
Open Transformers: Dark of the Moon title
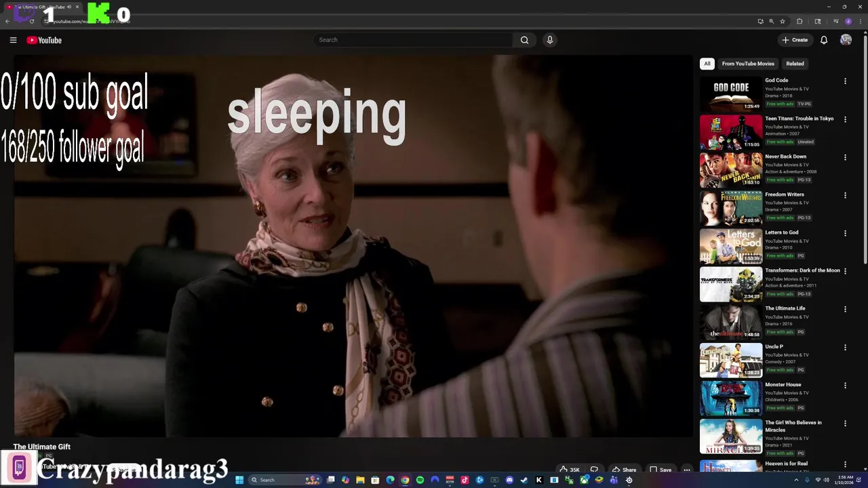click(x=802, y=270)
